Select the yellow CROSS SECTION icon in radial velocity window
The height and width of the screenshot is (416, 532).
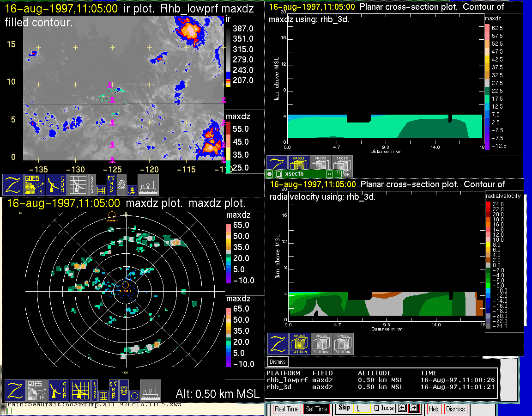click(x=300, y=344)
